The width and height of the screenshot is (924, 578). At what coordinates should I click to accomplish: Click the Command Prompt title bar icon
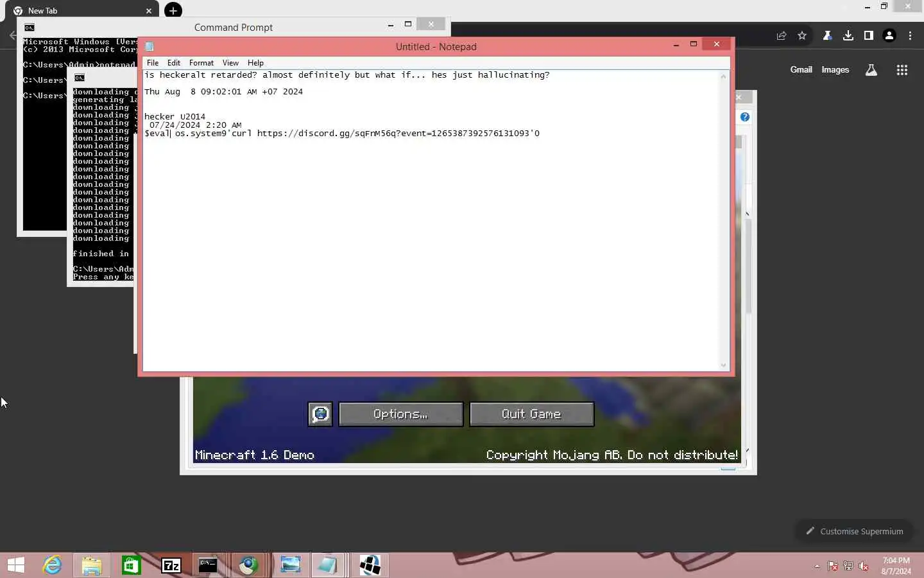(x=30, y=27)
